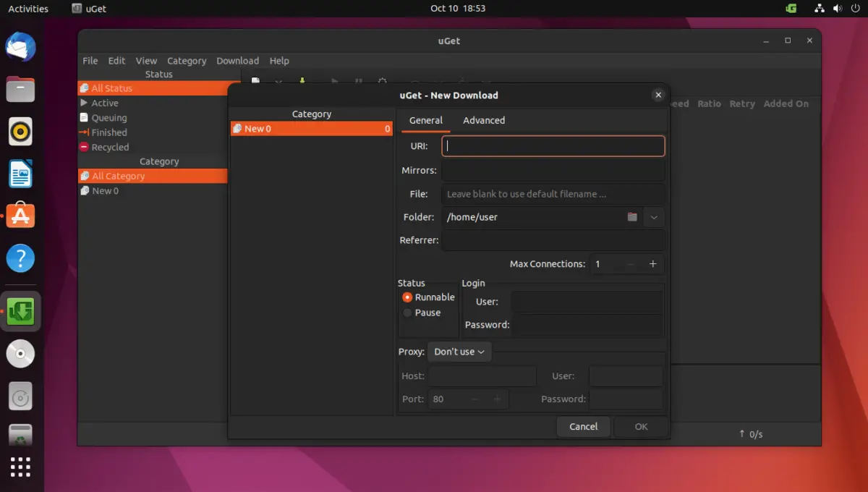Select All Status in the main window

pyautogui.click(x=153, y=88)
